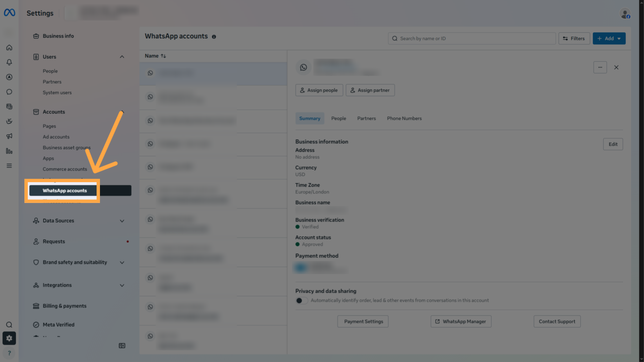
Task: Open Billing & payments
Action: coord(64,306)
